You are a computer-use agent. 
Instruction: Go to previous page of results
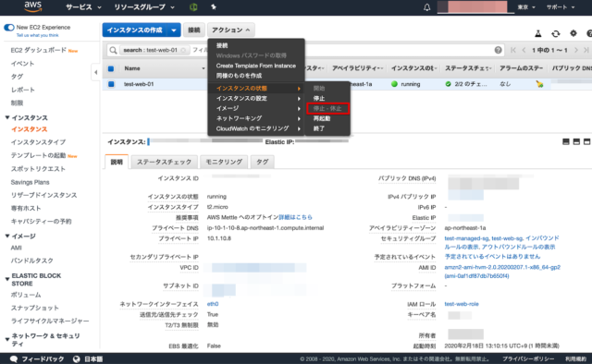coord(524,50)
